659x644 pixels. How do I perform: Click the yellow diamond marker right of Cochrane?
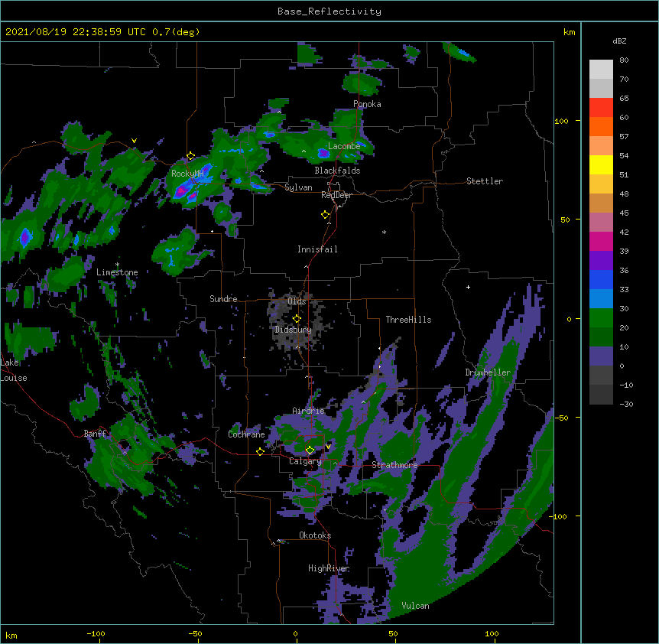click(260, 451)
